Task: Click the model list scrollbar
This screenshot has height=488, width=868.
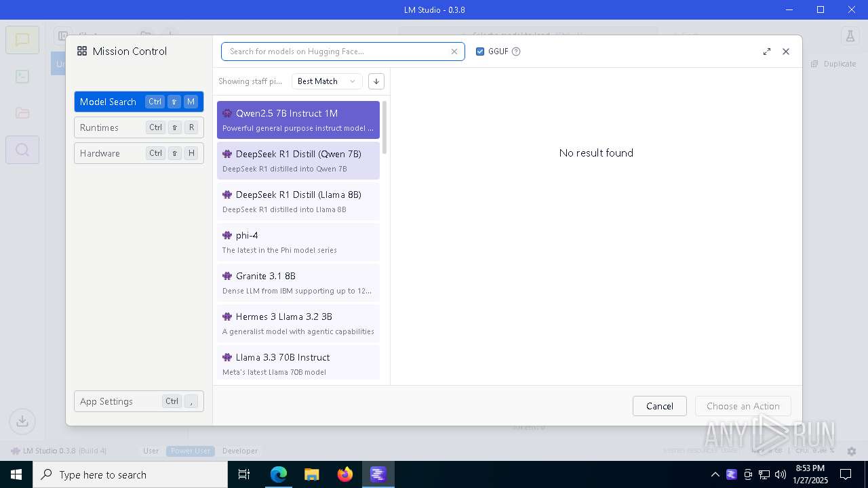Action: pos(385,127)
